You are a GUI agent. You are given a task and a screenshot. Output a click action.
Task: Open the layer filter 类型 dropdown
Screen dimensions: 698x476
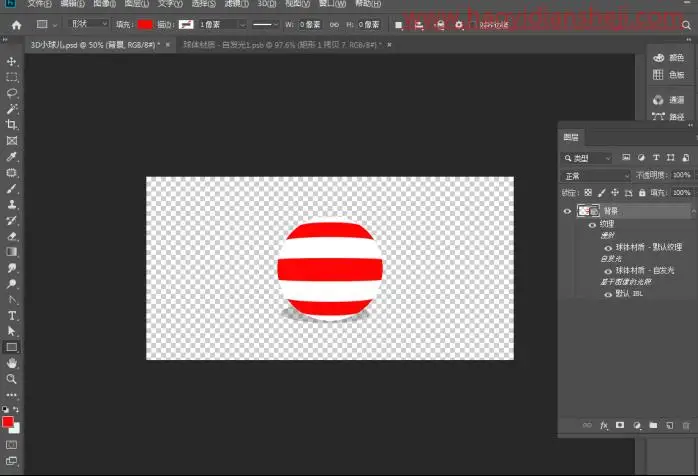pyautogui.click(x=587, y=158)
